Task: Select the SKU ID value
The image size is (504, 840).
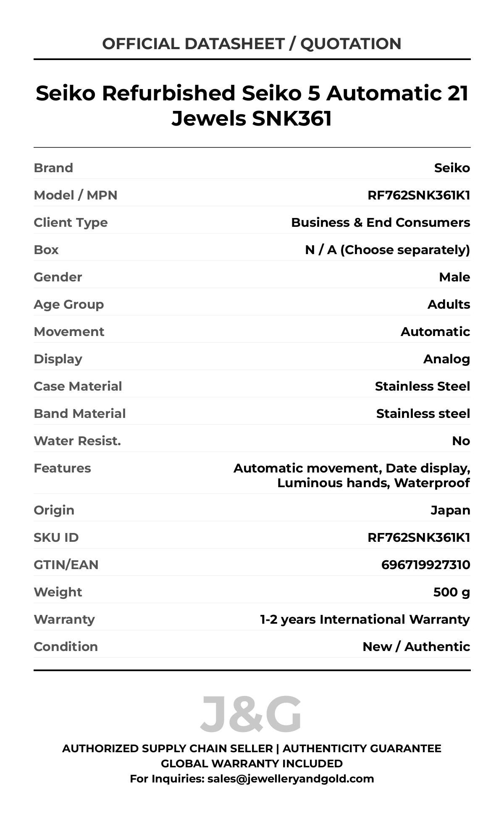Action: 418,538
